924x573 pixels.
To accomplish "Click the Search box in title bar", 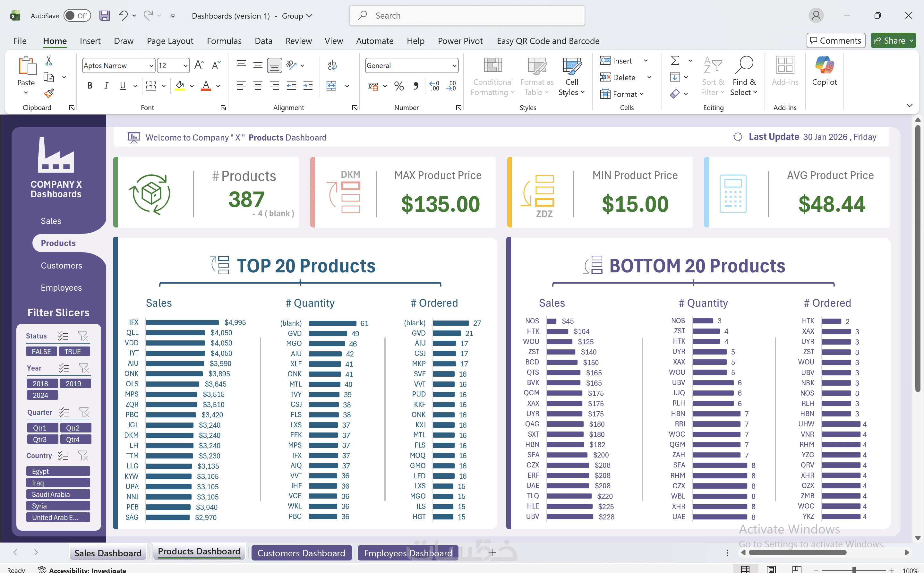I will coord(467,15).
